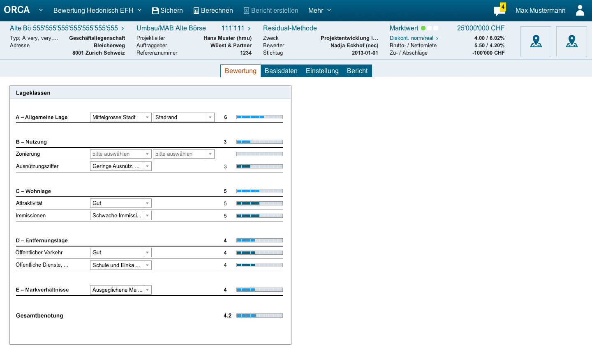Screen dimensions: 592x364
Task: Click the second map location pin button
Action: (571, 41)
